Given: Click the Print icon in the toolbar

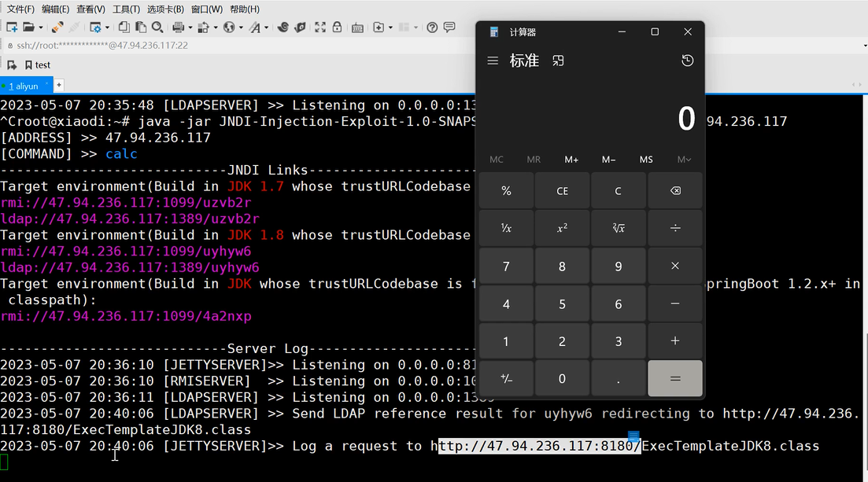Looking at the screenshot, I should pos(179,27).
